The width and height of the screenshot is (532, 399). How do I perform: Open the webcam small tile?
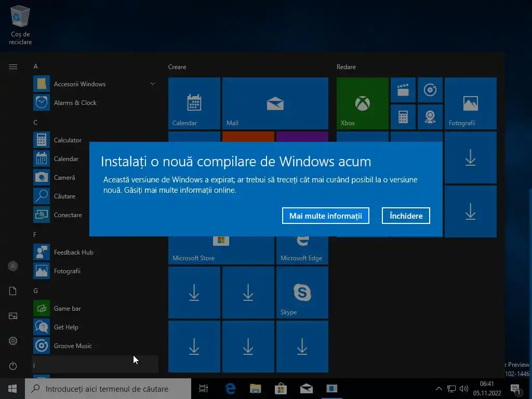pyautogui.click(x=430, y=117)
